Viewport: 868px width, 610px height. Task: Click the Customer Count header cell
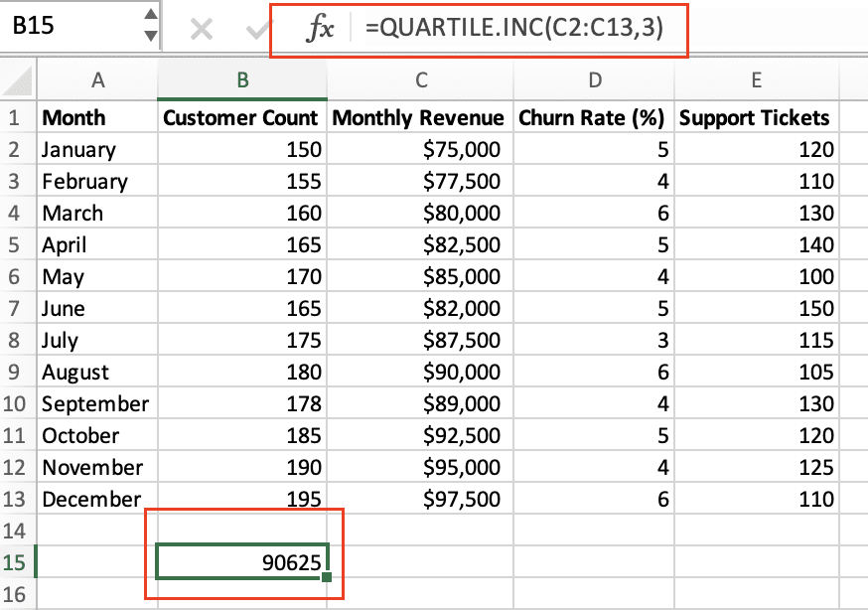[242, 117]
